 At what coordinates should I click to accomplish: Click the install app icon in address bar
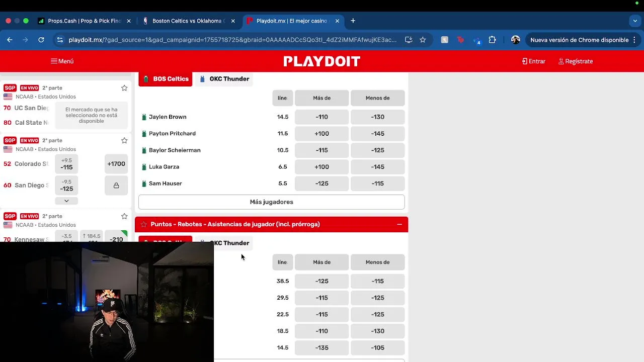tap(409, 40)
